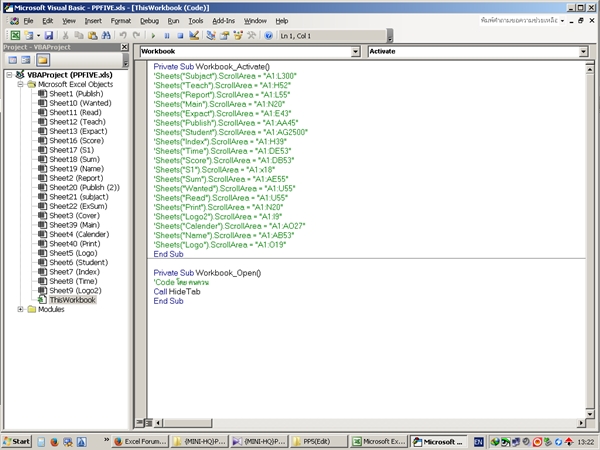Click the Run Sub play icon
Image resolution: width=600 pixels, height=450 pixels.
click(x=151, y=34)
